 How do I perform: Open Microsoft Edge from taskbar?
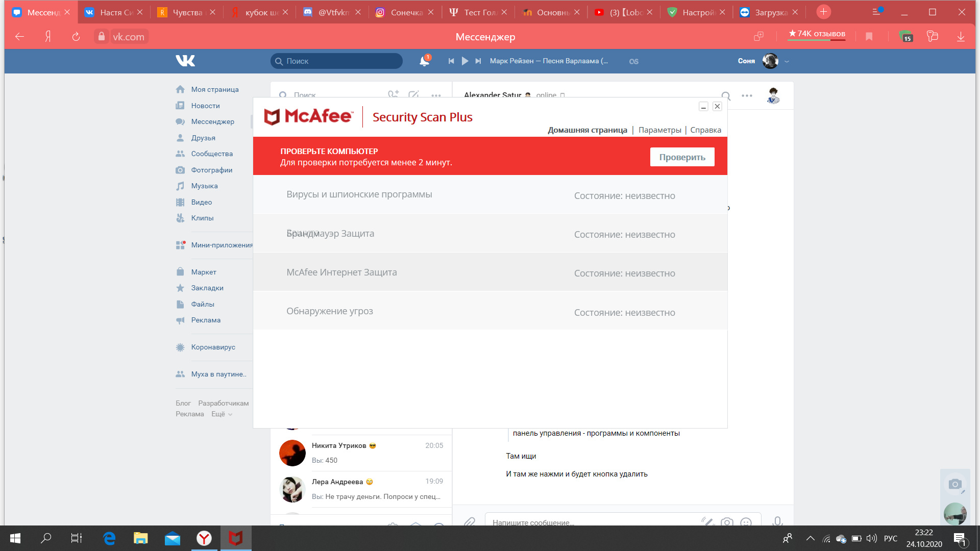coord(109,538)
